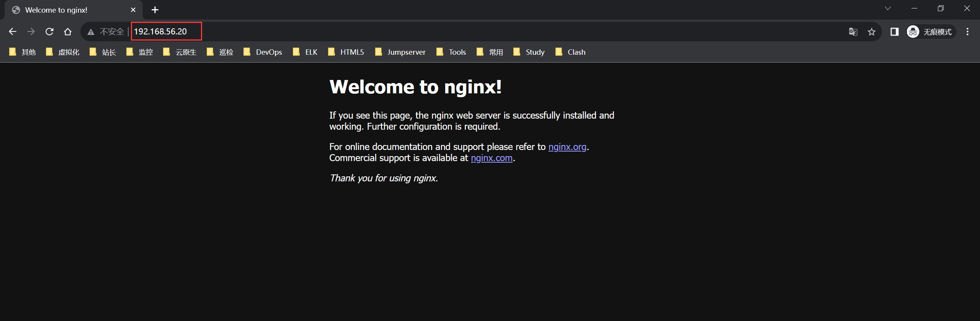Viewport: 980px width, 321px height.
Task: Open a new browser tab
Action: (155, 10)
